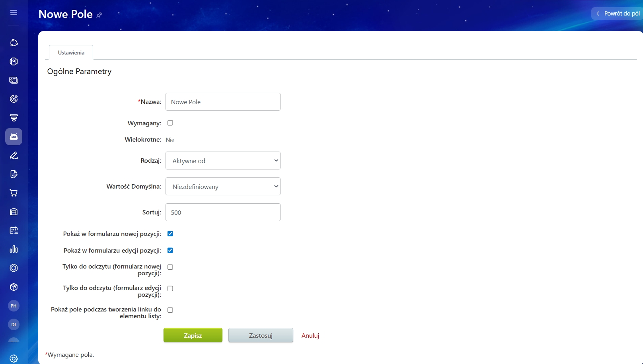Screen dimensions: 643x364
Task: Click the Anuluj link
Action: pos(310,335)
